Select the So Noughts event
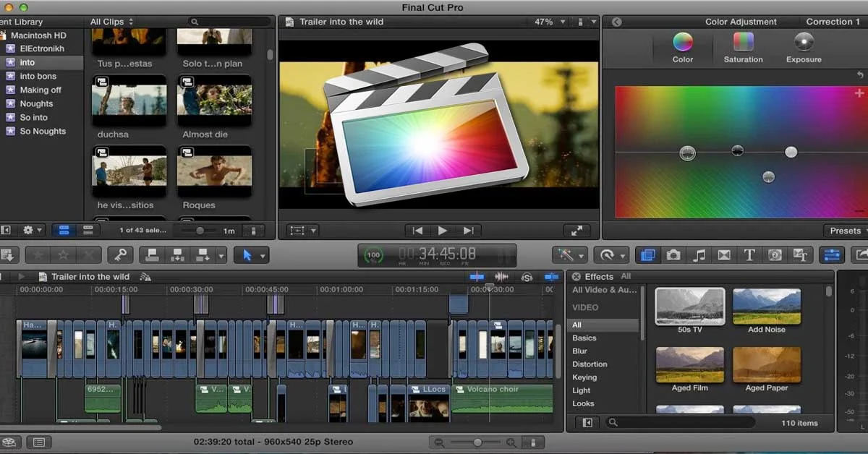868x454 pixels. pyautogui.click(x=43, y=132)
